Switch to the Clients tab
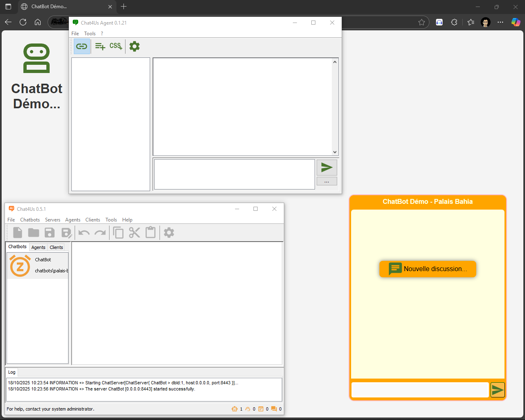Screen dimensions: 525x420 56,247
